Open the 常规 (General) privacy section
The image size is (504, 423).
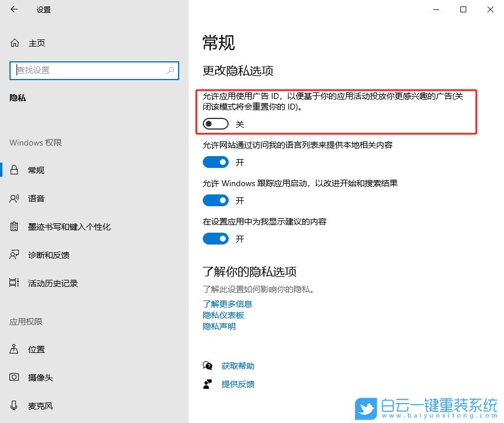tap(35, 170)
